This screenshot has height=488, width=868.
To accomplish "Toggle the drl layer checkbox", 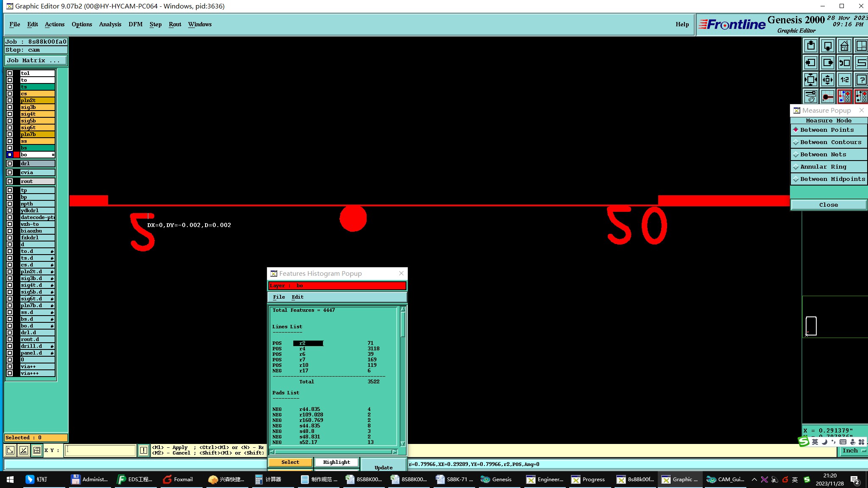I will pos(10,164).
